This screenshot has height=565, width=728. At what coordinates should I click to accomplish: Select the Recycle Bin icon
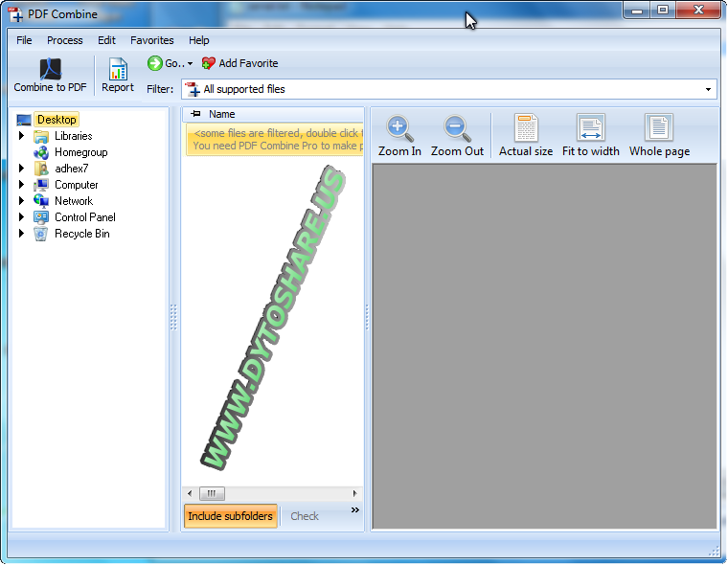tap(41, 234)
